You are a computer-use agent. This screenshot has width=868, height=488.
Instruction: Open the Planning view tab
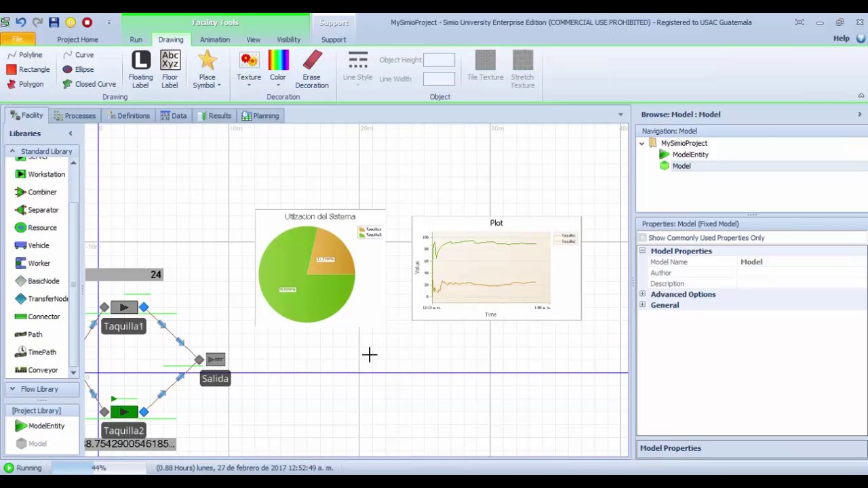click(260, 116)
